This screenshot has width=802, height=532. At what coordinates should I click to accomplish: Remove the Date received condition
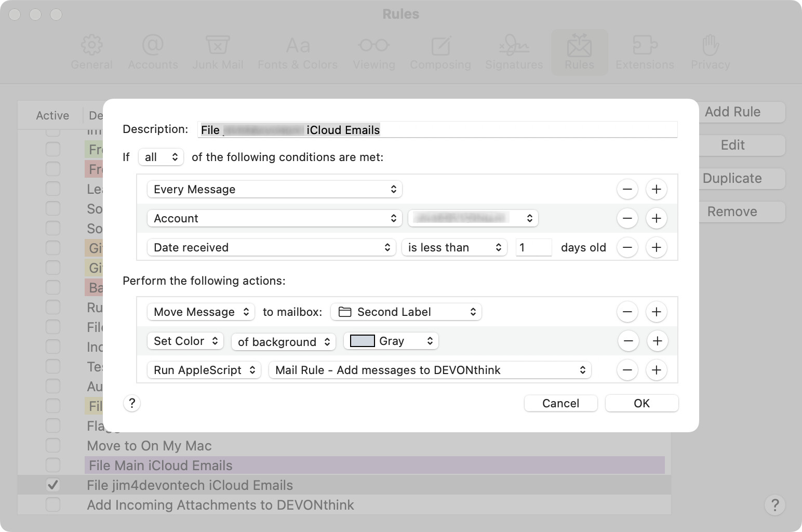627,247
